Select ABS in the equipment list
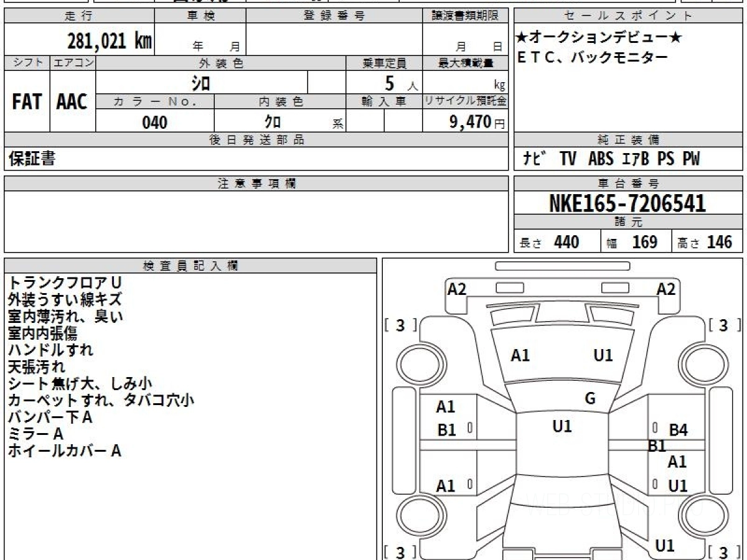The height and width of the screenshot is (560, 747). pos(601,159)
